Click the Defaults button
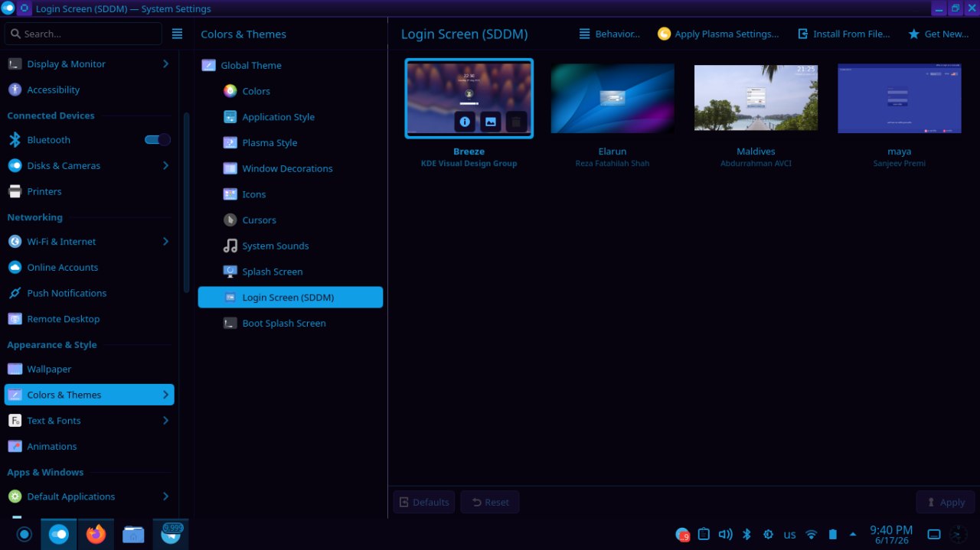The image size is (980, 550). [424, 502]
